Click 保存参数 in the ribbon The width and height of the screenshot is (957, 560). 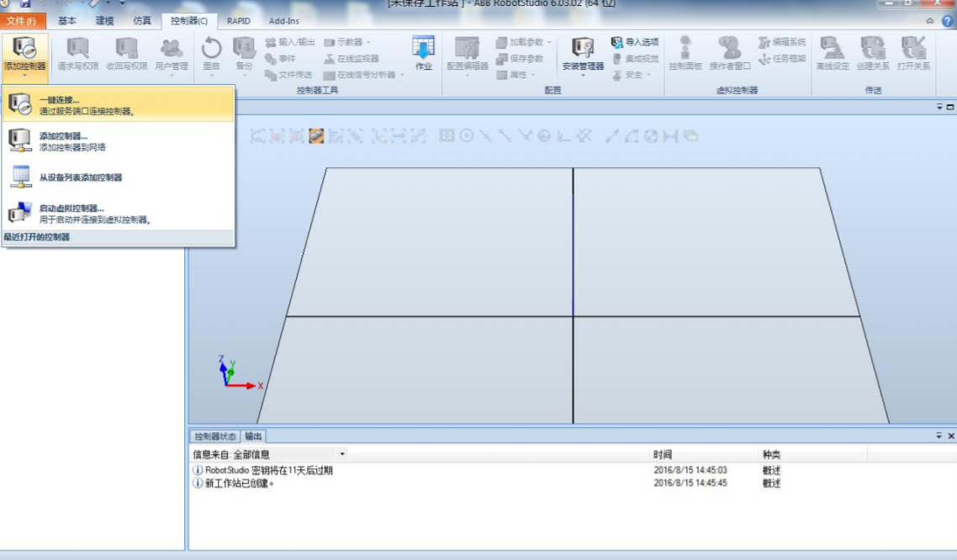(x=520, y=59)
